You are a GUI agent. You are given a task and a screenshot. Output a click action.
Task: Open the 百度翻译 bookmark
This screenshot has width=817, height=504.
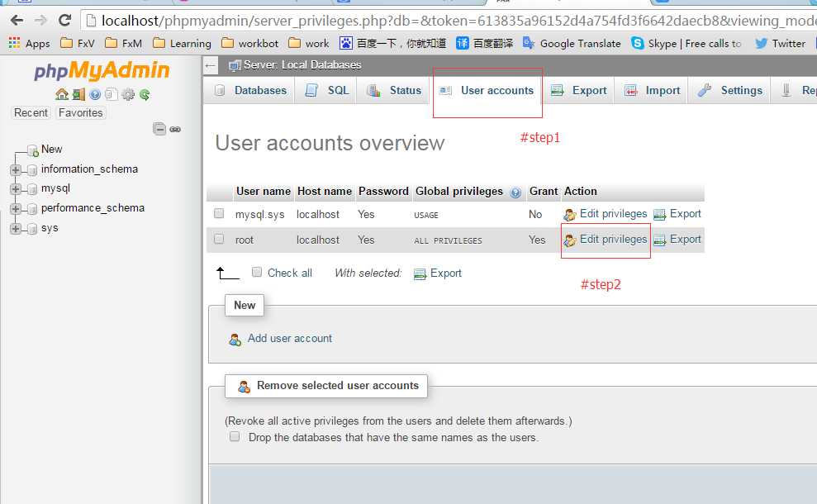(485, 43)
